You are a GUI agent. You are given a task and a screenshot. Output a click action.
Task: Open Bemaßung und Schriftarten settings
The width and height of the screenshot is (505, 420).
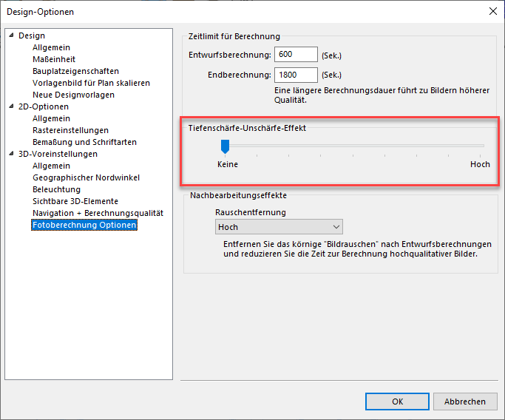pos(84,142)
